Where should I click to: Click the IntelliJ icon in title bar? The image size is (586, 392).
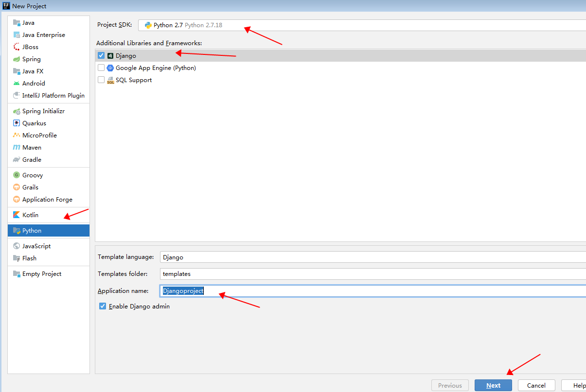pos(6,6)
